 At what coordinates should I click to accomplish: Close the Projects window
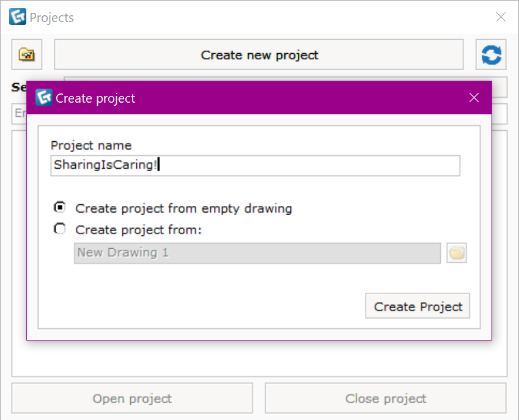[x=501, y=17]
